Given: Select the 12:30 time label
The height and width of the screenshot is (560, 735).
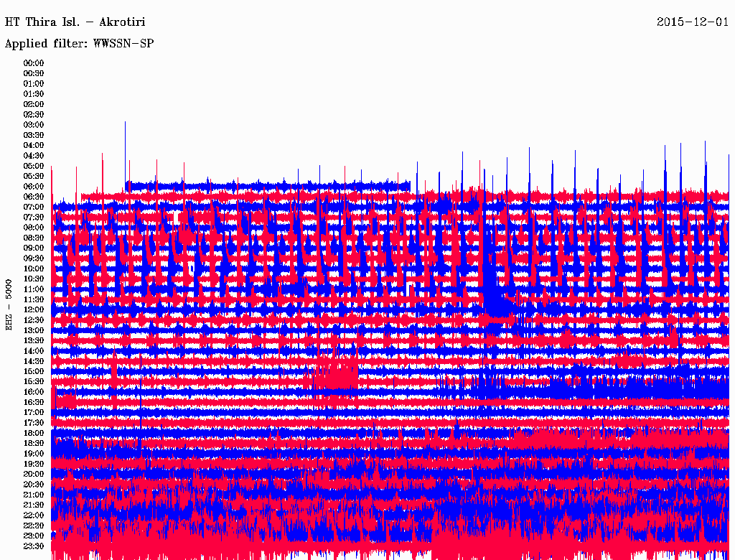Looking at the screenshot, I should 34,320.
